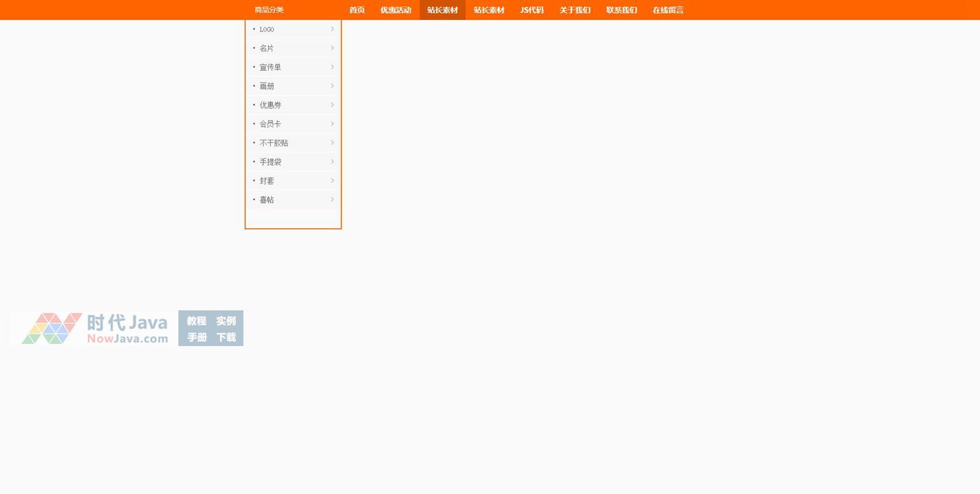Click the arrow icon beside LOGO category
This screenshot has width=980, height=494.
pos(332,29)
